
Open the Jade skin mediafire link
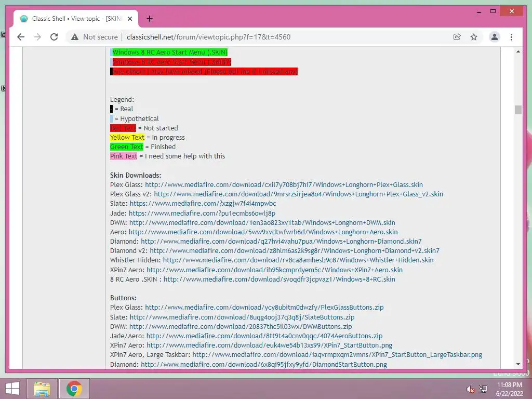[x=202, y=213]
